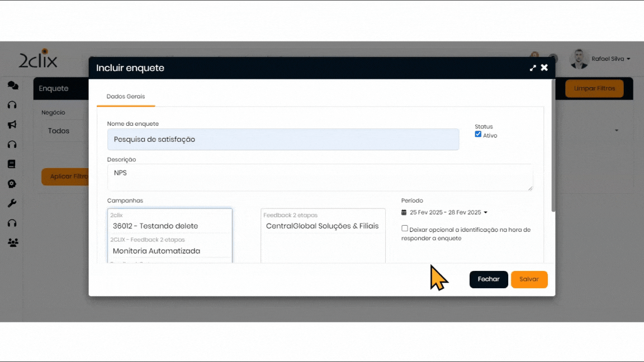Open the users group sidebar icon
The height and width of the screenshot is (362, 644).
pyautogui.click(x=12, y=242)
